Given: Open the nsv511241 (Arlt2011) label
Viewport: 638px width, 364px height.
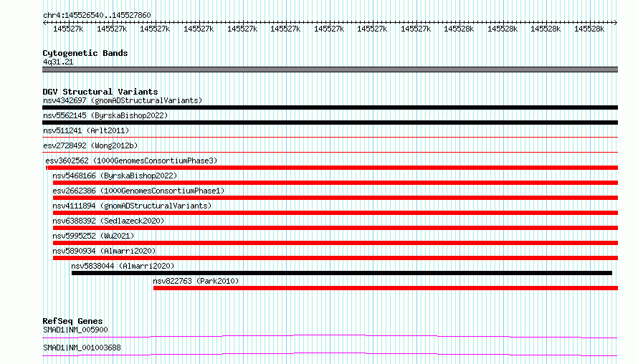Looking at the screenshot, I should pos(86,130).
